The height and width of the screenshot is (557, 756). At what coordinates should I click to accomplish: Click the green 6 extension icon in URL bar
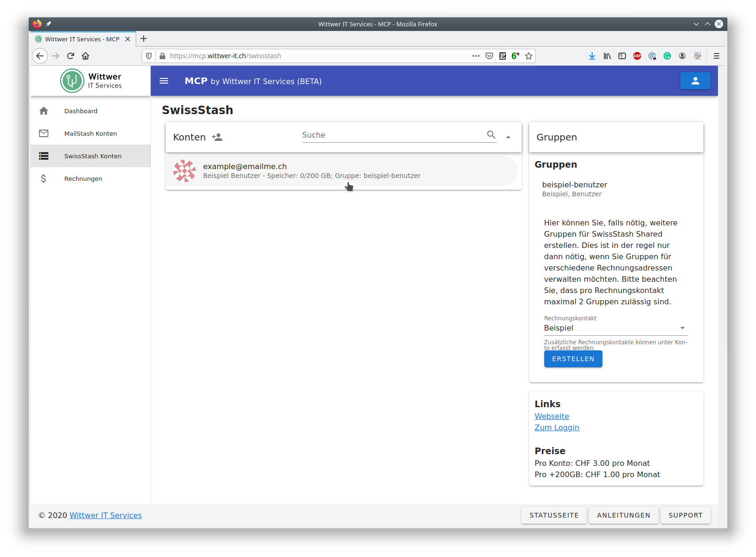click(516, 56)
